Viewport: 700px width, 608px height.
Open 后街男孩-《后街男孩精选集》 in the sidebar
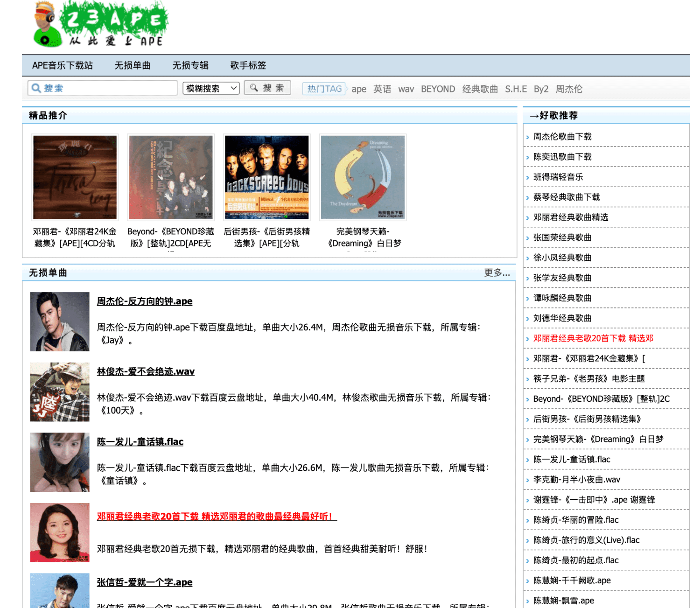pyautogui.click(x=587, y=419)
